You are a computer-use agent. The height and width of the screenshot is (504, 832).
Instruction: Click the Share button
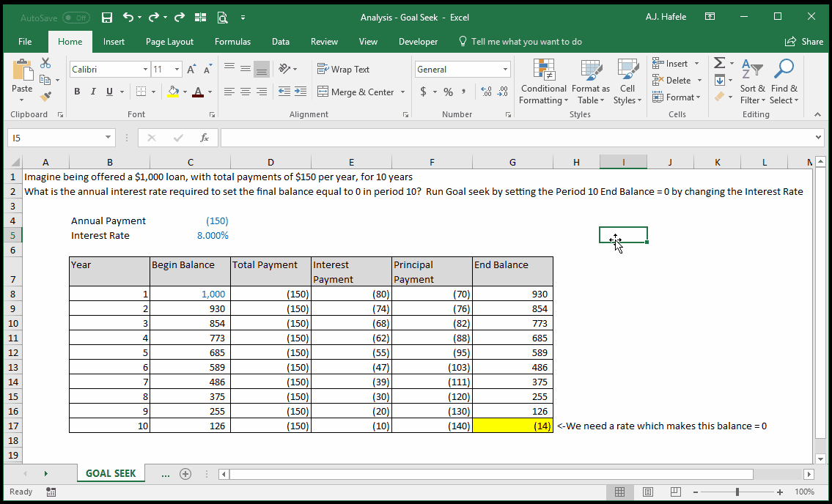804,41
